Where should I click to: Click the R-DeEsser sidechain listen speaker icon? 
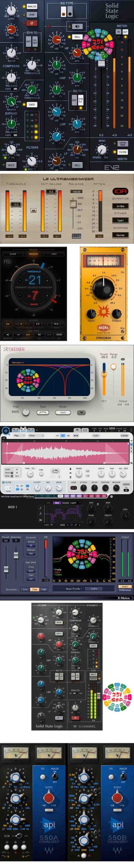[x=81, y=412]
